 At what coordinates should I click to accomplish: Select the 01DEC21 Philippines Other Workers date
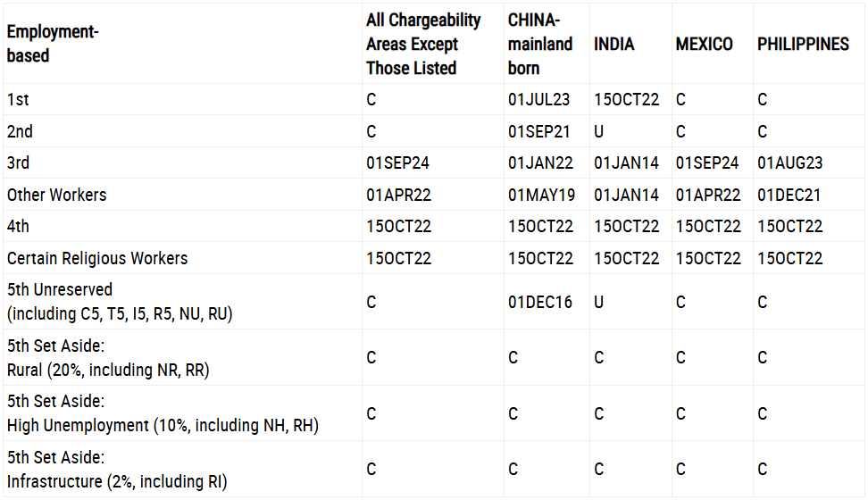pos(789,195)
